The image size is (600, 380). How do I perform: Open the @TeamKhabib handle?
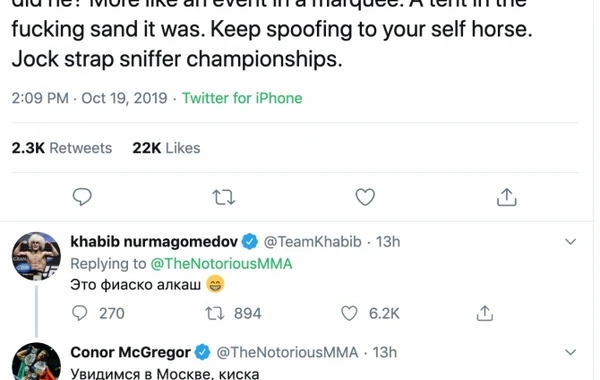click(x=312, y=242)
